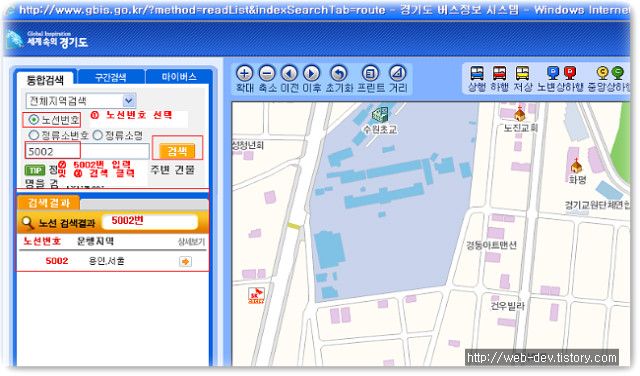This screenshot has width=640, height=376.
Task: Go to next view with 이후 icon
Action: pyautogui.click(x=311, y=74)
